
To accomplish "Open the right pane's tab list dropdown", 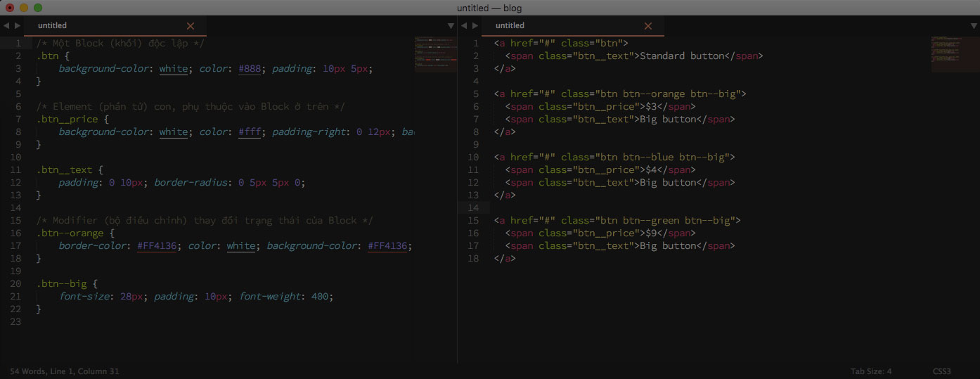I will point(974,26).
